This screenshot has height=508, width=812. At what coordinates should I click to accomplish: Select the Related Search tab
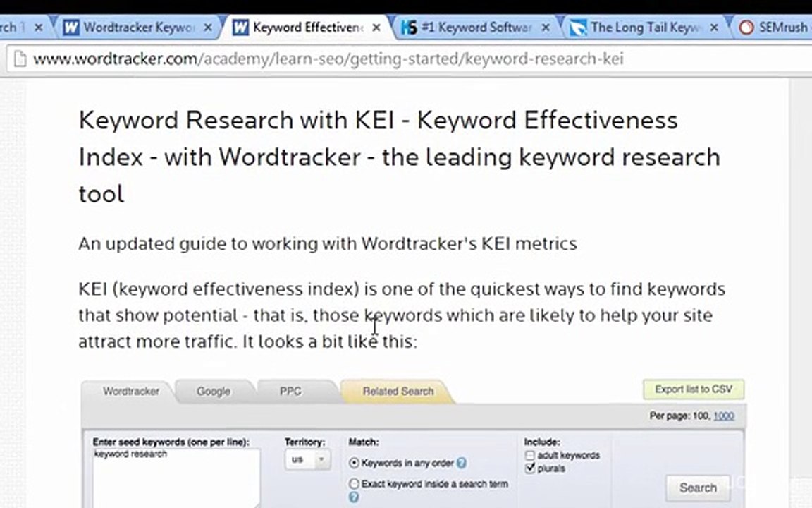click(x=398, y=392)
